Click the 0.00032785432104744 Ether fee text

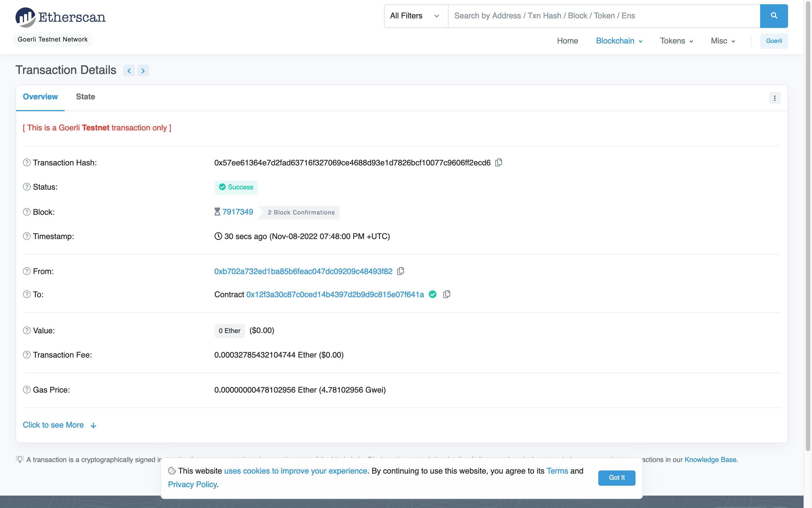pyautogui.click(x=279, y=355)
